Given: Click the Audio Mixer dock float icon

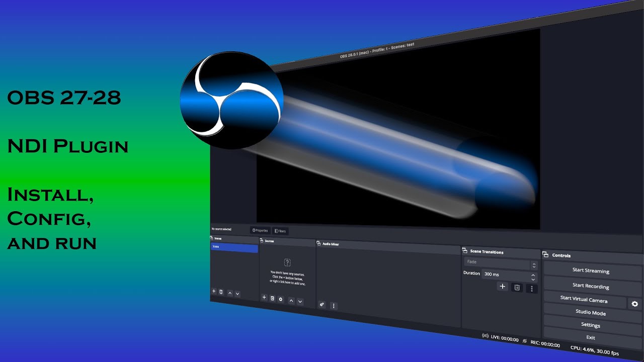Looking at the screenshot, I should (319, 244).
